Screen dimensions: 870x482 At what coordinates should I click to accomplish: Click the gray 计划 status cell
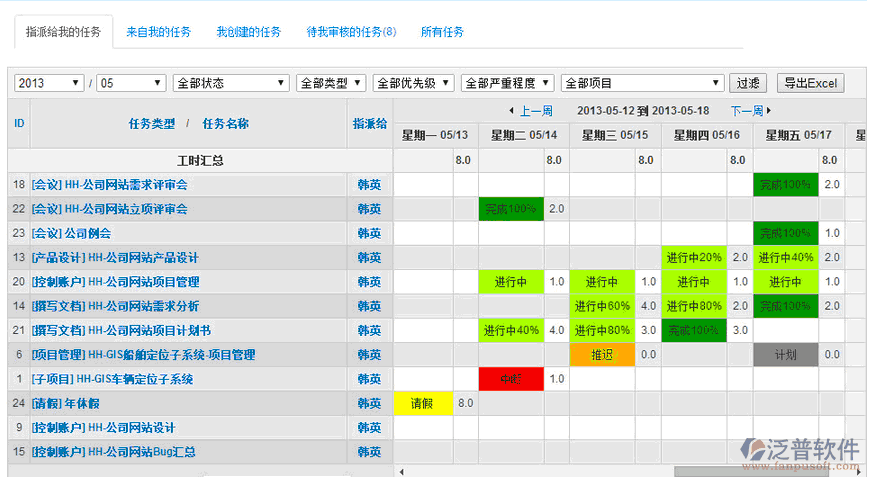[785, 355]
